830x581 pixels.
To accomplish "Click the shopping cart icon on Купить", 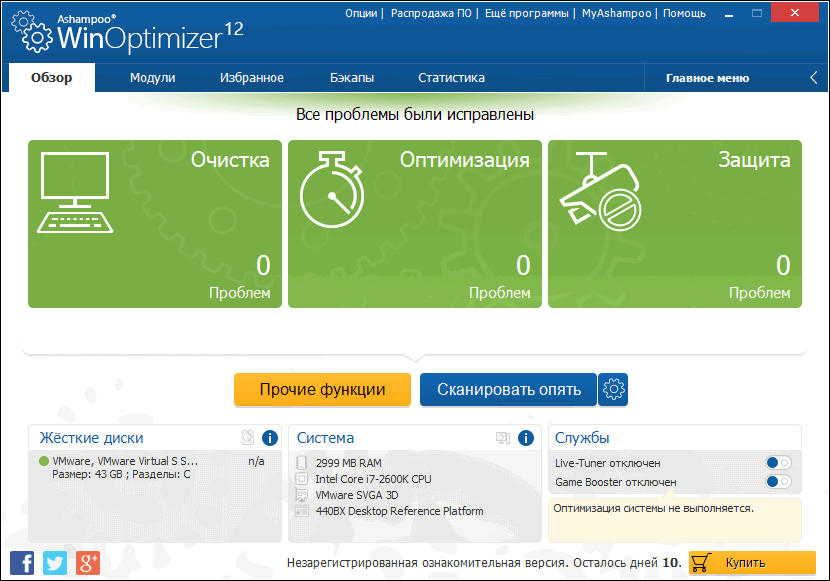I will 701,562.
